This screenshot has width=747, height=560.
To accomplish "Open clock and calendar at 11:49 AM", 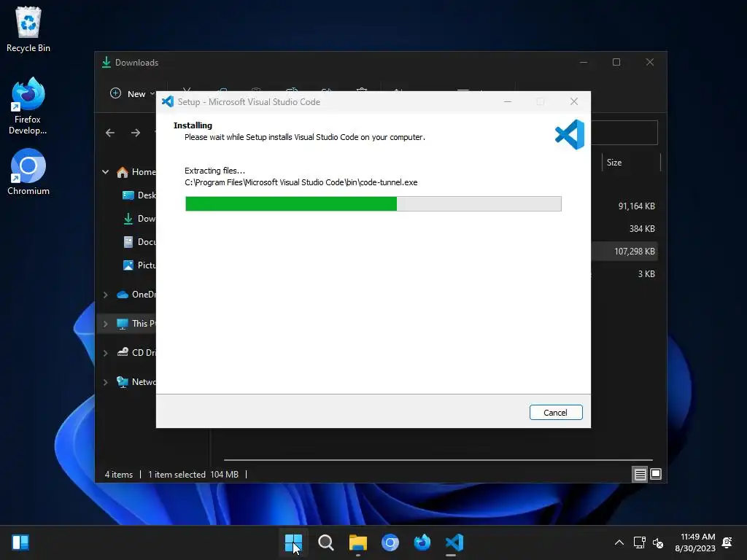I will click(695, 542).
